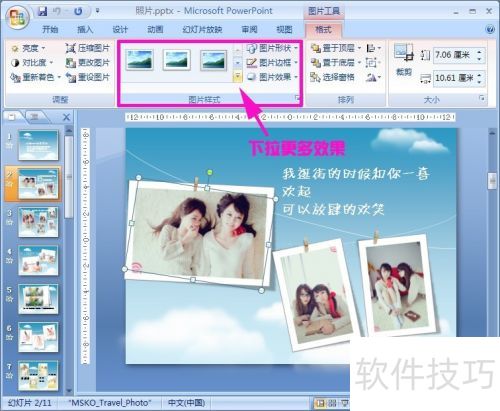Click 更改图片 change picture
500x411 pixels.
(87, 63)
